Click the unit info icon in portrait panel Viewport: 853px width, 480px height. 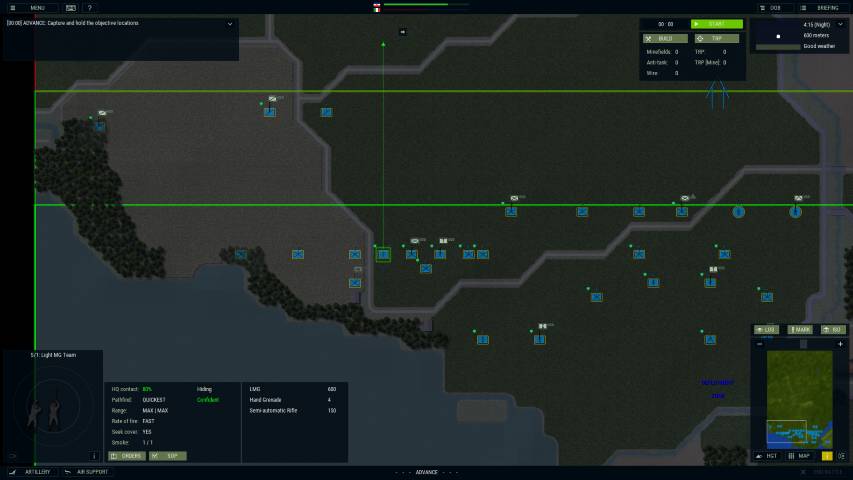coord(94,456)
